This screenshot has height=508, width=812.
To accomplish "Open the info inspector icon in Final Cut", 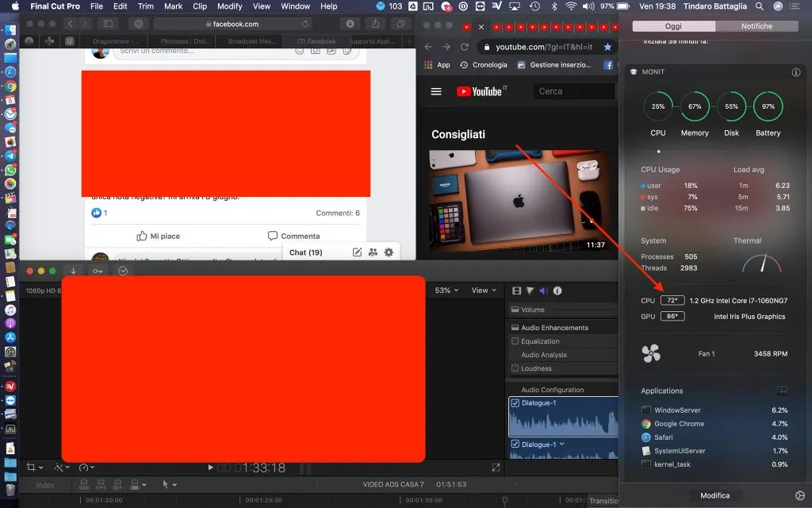I will click(557, 291).
